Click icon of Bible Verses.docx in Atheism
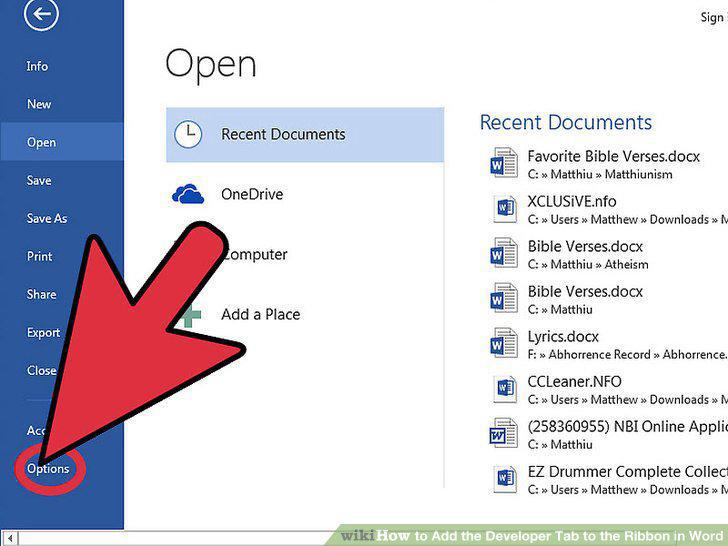 click(x=504, y=253)
